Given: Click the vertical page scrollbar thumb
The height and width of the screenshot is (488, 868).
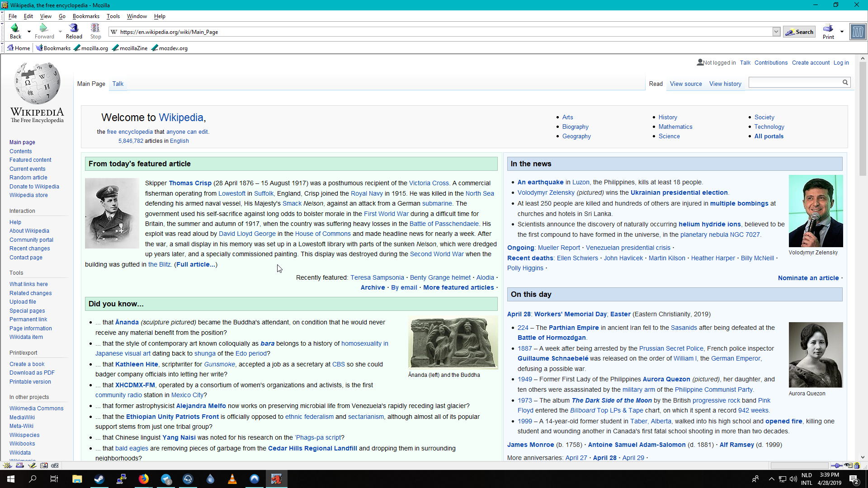Looking at the screenshot, I should click(863, 120).
